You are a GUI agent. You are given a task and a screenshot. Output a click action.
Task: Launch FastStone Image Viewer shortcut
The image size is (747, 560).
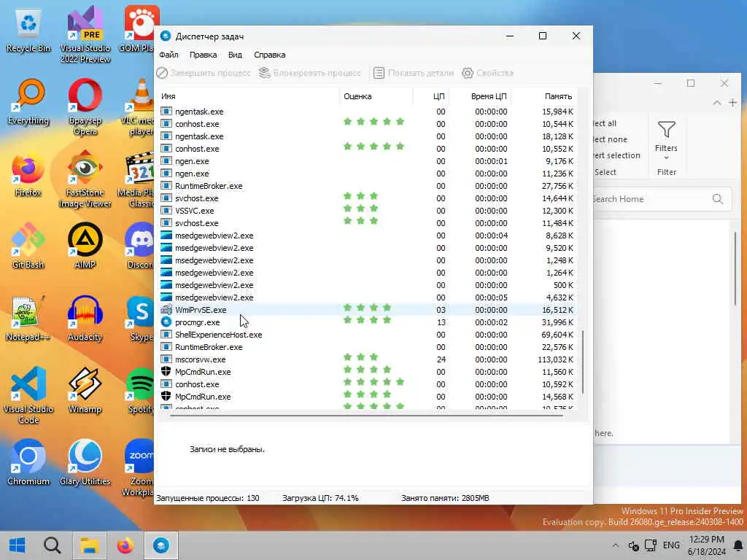pyautogui.click(x=85, y=179)
